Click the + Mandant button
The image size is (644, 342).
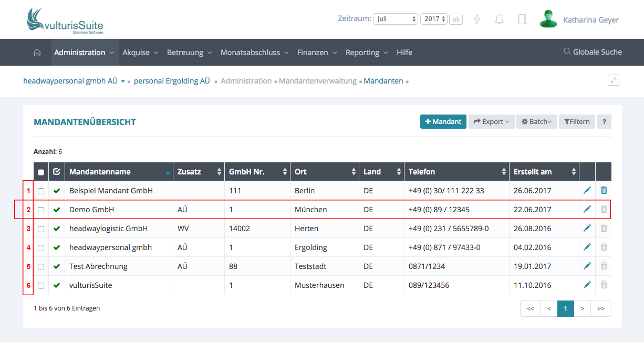pos(443,121)
